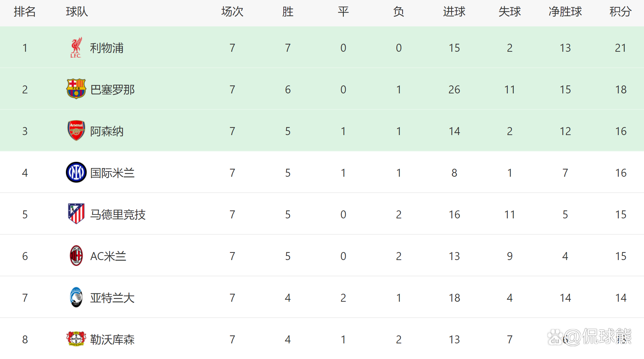Click the Inter Milan club logo
Image resolution: width=644 pixels, height=359 pixels.
(76, 172)
